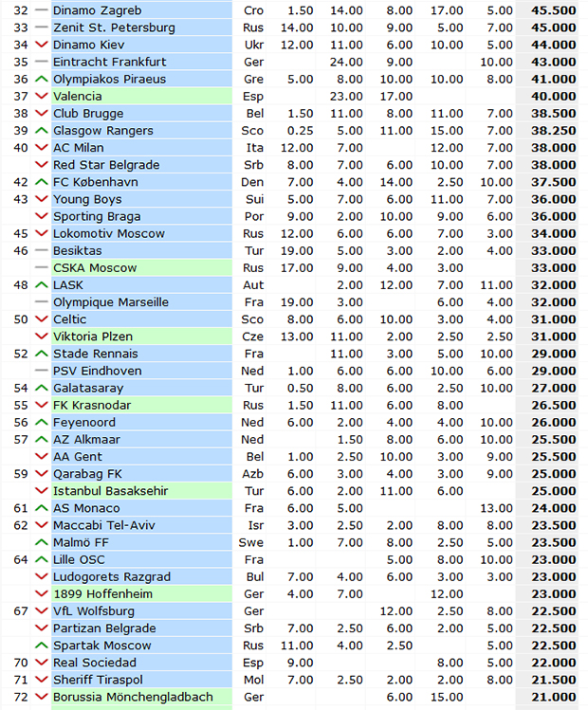Viewport: 588px width, 710px height.
Task: Open Borussia Mönchengladbach club link
Action: tap(133, 697)
